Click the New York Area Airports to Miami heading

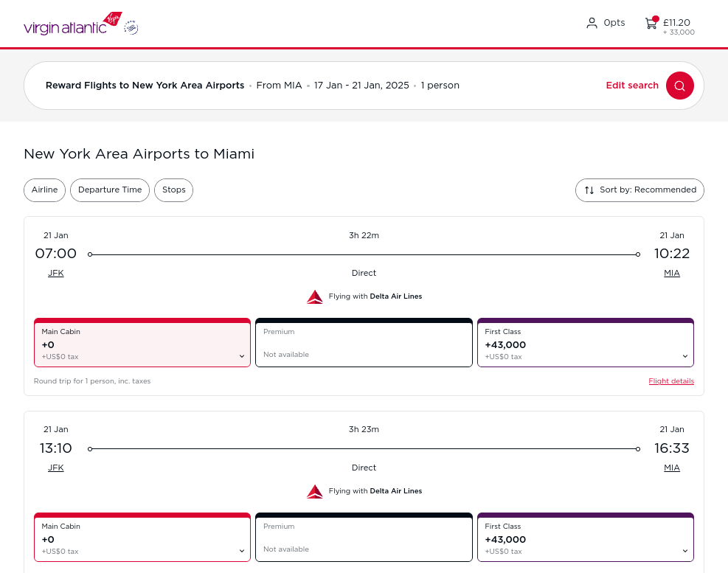[x=139, y=153]
